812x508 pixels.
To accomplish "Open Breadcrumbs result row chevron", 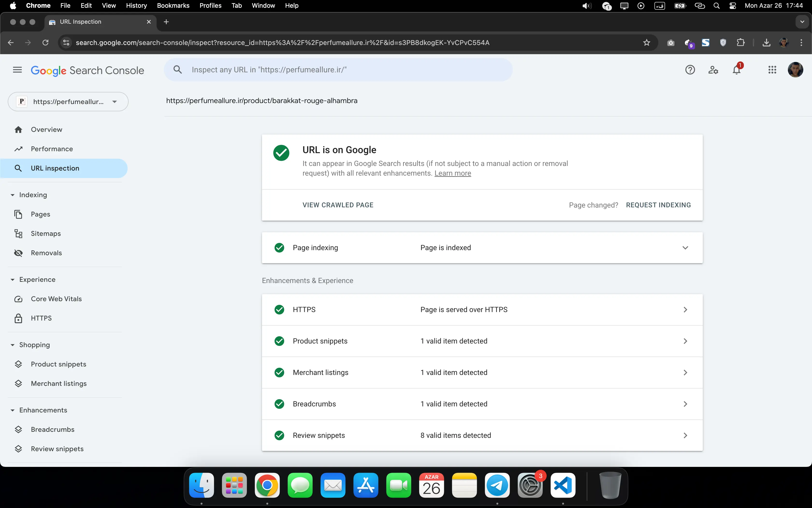I will point(685,404).
